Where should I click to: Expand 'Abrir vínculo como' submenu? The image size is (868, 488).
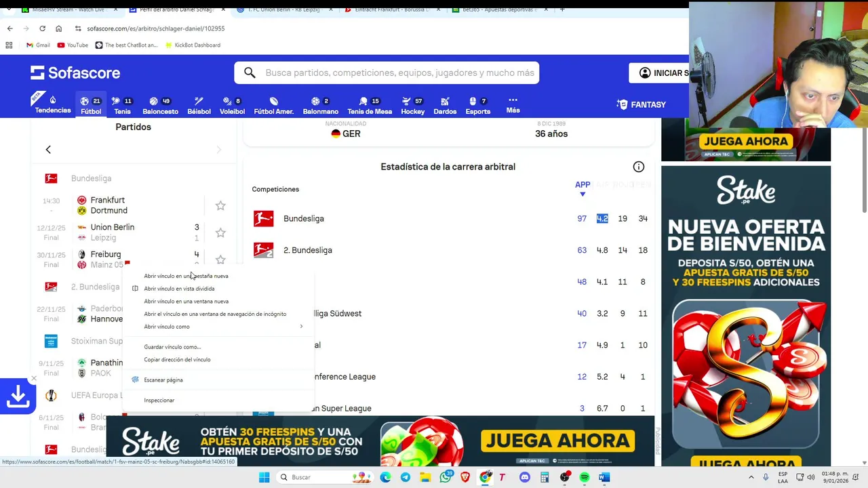tap(218, 327)
